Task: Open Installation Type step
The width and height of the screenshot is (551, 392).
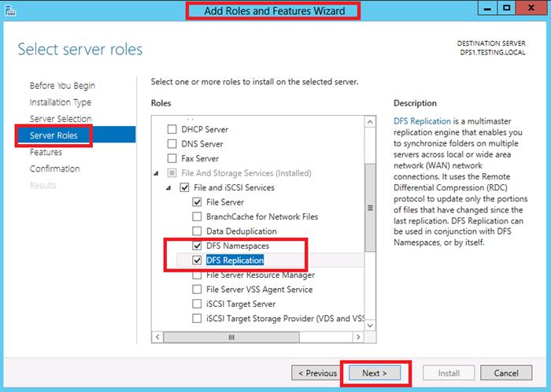Action: [x=60, y=102]
